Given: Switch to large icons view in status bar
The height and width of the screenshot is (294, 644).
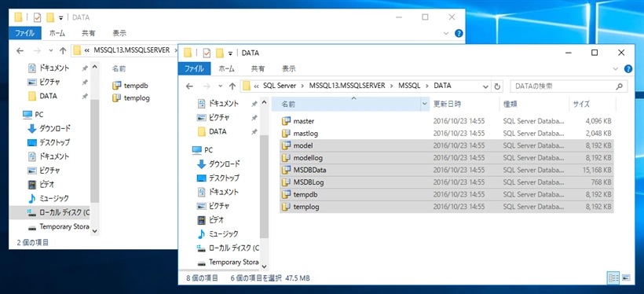Looking at the screenshot, I should click(x=626, y=278).
